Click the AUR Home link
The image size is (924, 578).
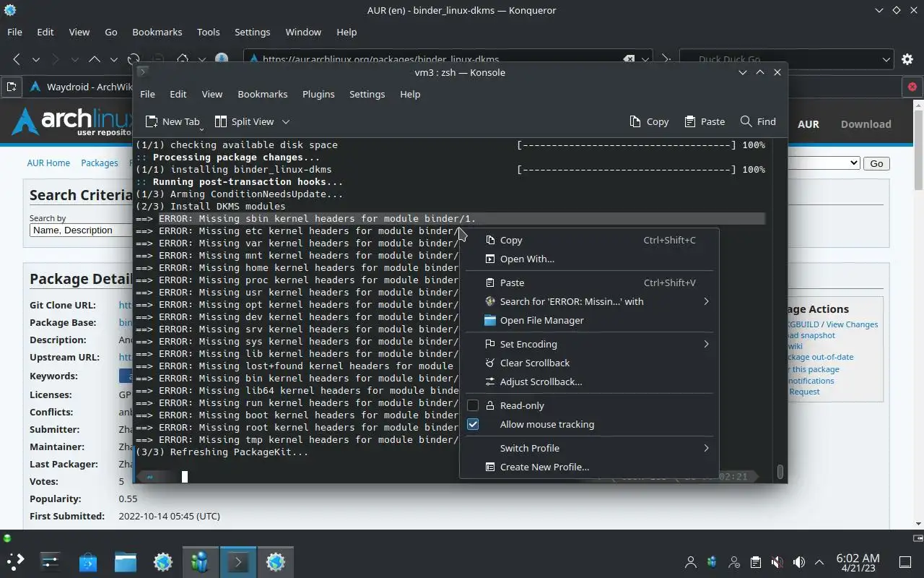[48, 163]
